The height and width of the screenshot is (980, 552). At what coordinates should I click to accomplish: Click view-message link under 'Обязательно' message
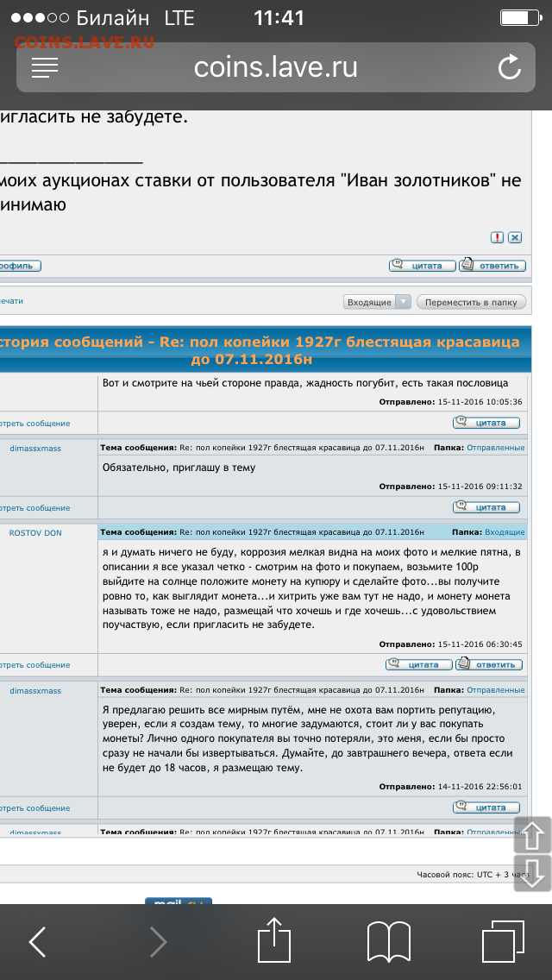[x=35, y=507]
